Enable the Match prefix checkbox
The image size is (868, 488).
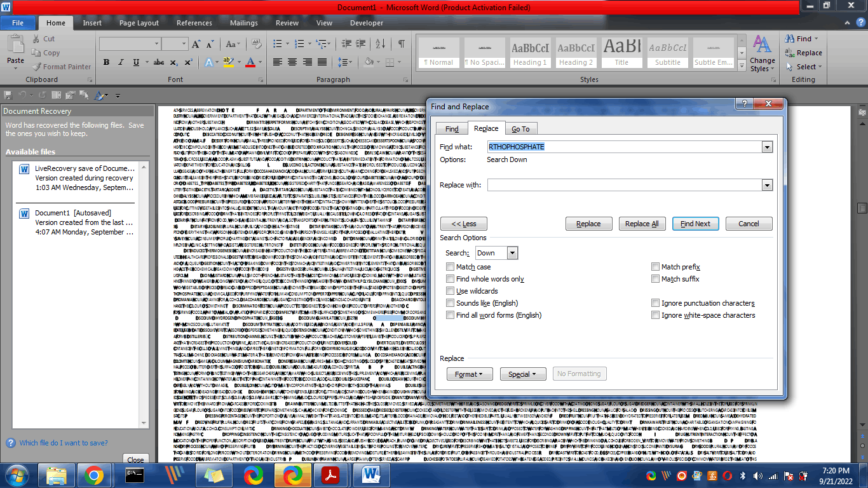point(655,267)
